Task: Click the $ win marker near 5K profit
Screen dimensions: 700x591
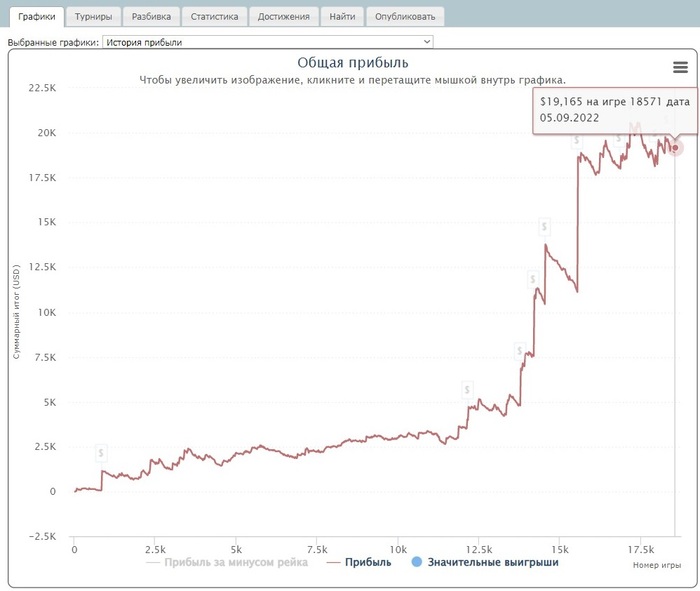Action: [x=467, y=390]
